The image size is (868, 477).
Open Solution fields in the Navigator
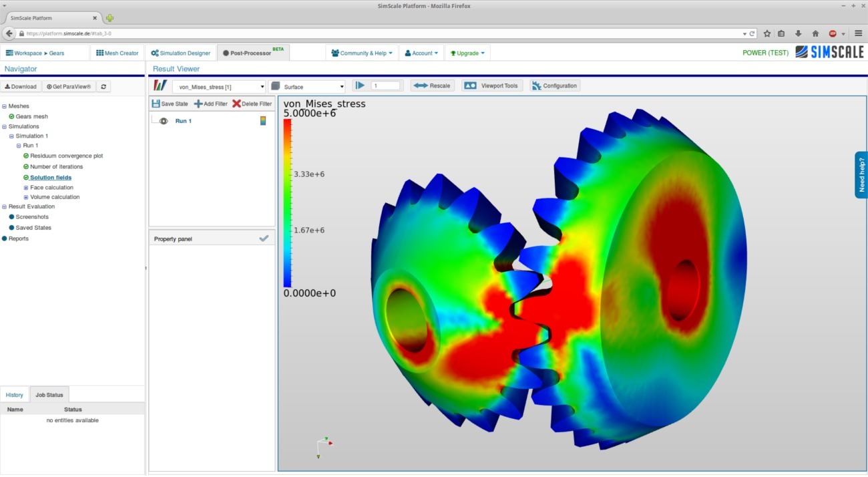point(51,177)
